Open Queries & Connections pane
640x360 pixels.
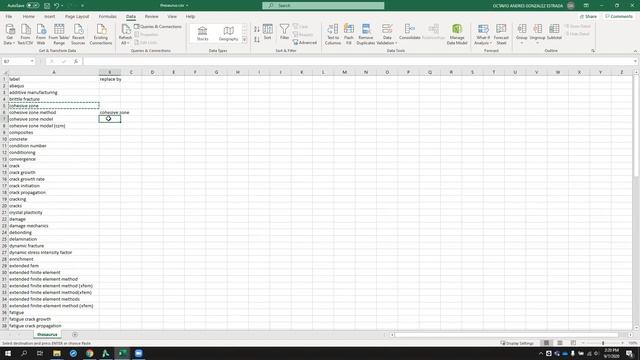click(x=158, y=27)
